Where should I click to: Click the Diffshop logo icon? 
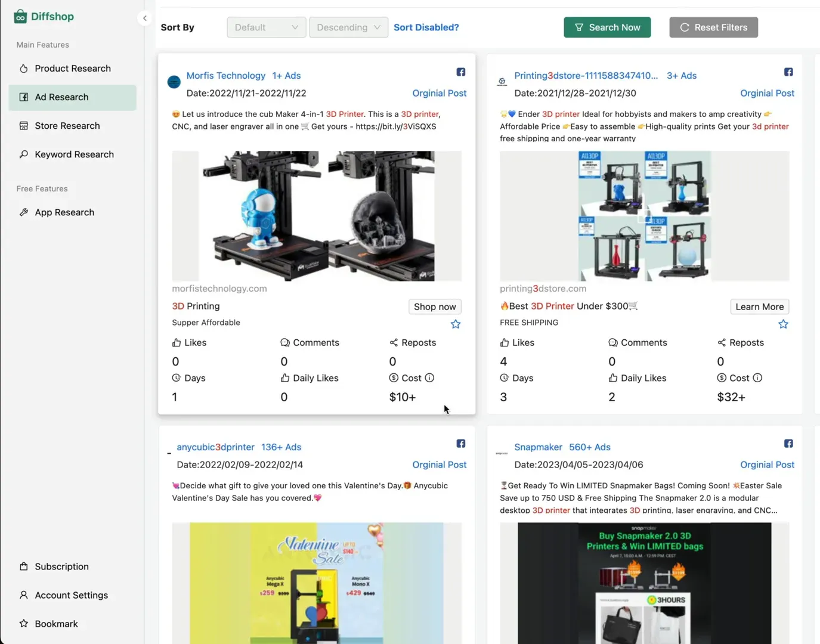(20, 16)
